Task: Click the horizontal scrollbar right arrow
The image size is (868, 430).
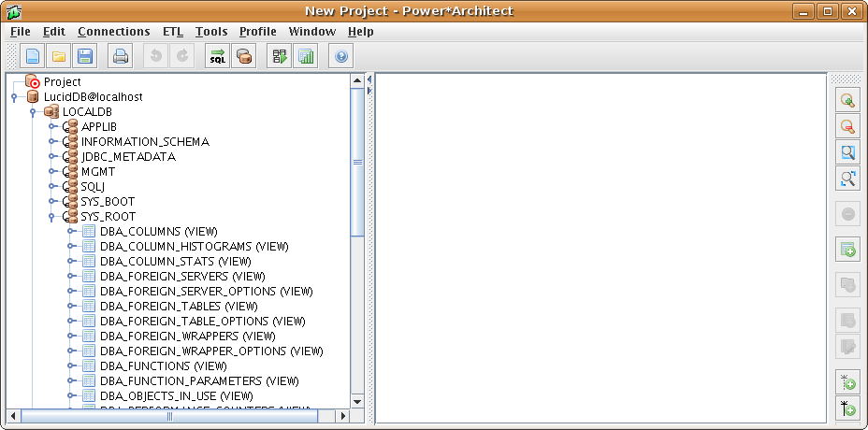Action: click(344, 415)
